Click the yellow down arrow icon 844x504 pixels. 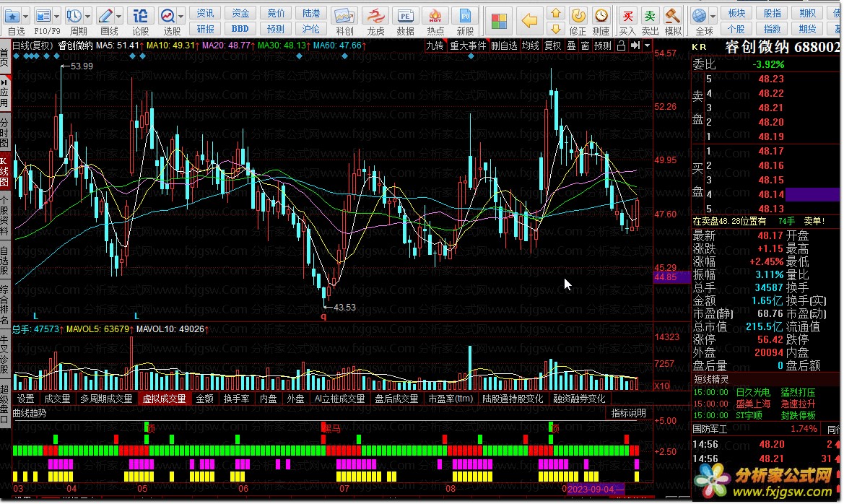click(555, 29)
